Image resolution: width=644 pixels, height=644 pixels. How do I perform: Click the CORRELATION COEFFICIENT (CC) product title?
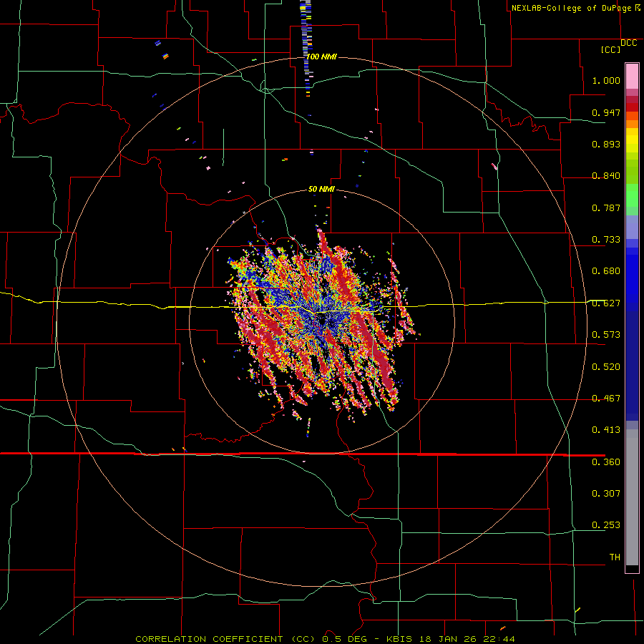pos(226,639)
